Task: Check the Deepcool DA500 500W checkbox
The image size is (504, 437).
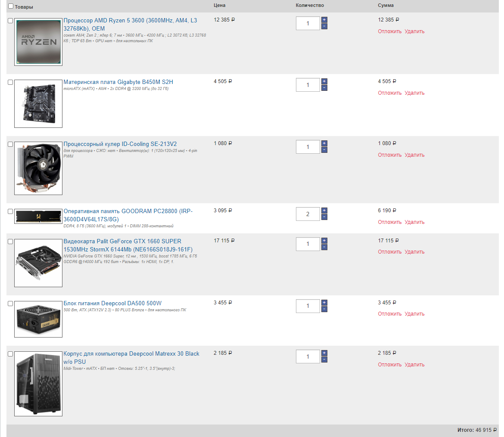Action: pyautogui.click(x=10, y=304)
